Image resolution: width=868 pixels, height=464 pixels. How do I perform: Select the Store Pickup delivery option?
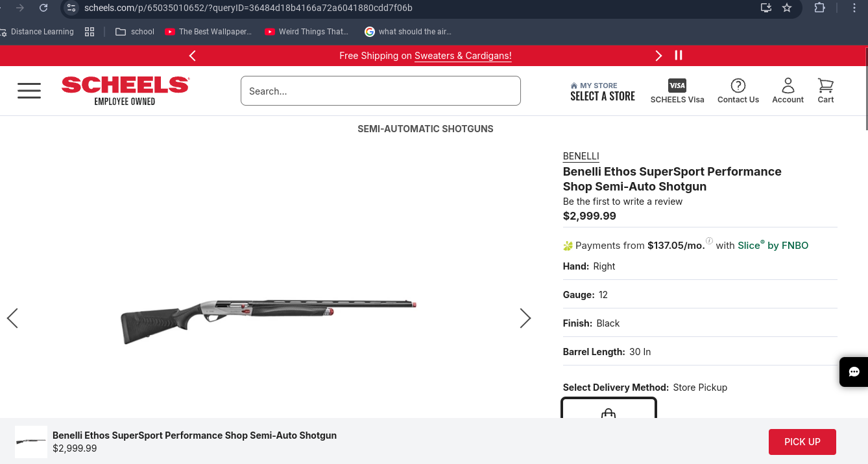click(609, 410)
